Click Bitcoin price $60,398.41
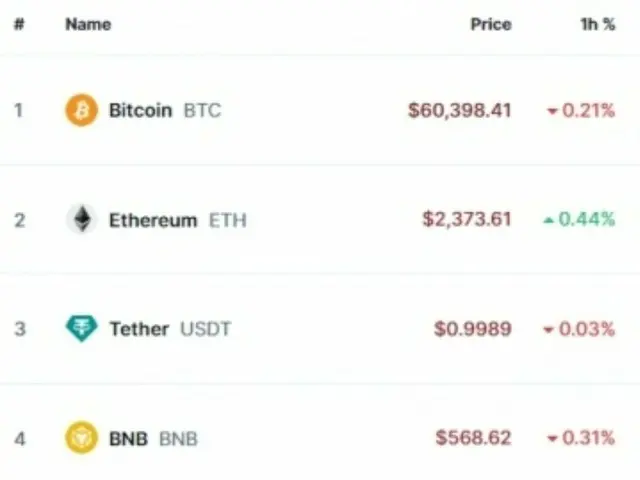Screen dimensions: 640x480 [460, 110]
